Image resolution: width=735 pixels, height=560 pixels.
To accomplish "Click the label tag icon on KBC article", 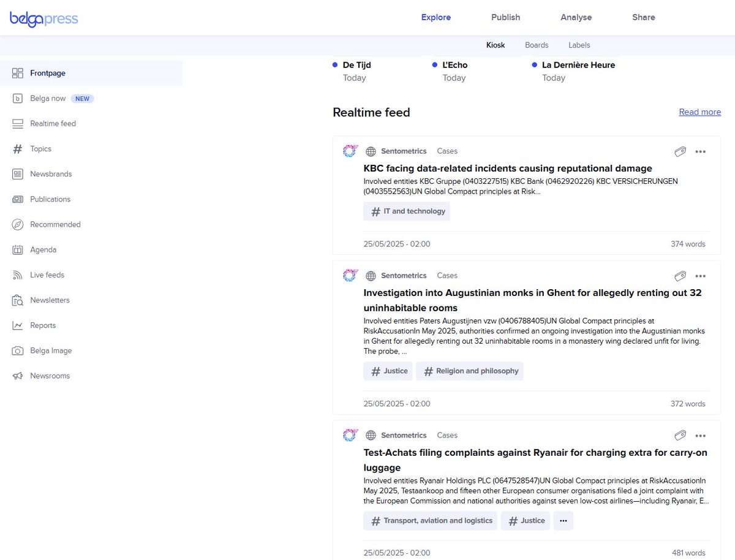I will pyautogui.click(x=680, y=151).
